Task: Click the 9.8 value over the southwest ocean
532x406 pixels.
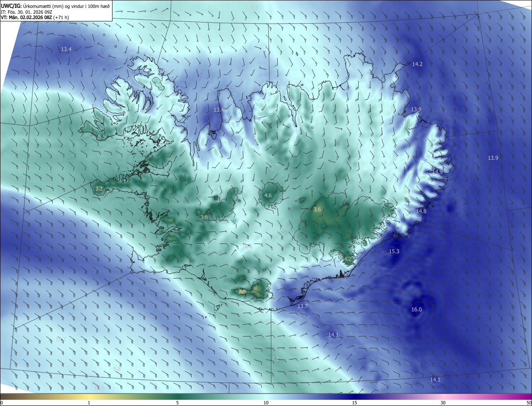Action: coord(117,369)
